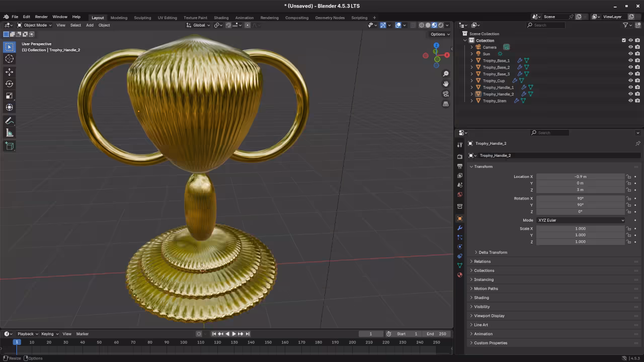Viewport: 644px width, 362px height.
Task: Open the Modifier properties wrench tab
Action: [x=459, y=228]
